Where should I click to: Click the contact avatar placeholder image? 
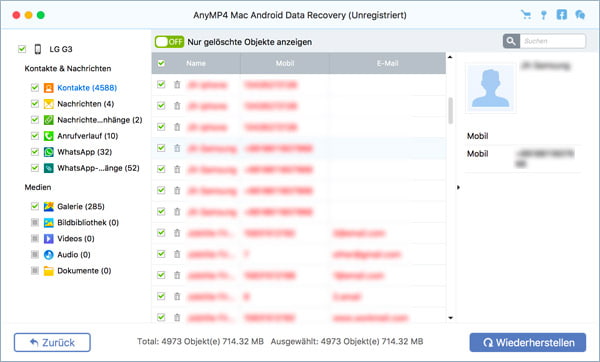(x=490, y=88)
